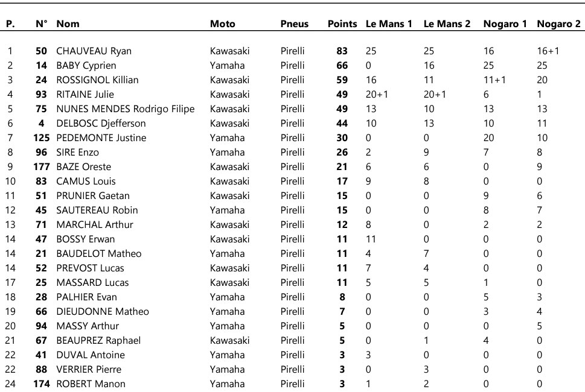Click the Points column header
This screenshot has height=392, width=585.
(x=342, y=24)
